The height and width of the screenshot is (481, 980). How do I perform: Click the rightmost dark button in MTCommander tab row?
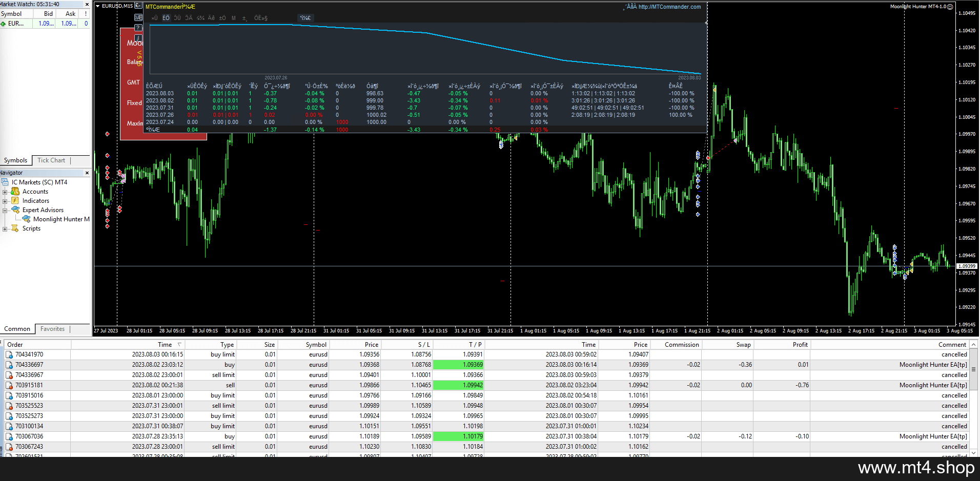pos(305,18)
